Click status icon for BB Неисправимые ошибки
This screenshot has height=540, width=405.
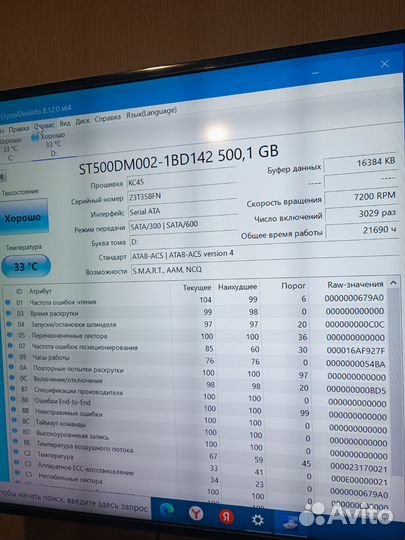click(14, 409)
